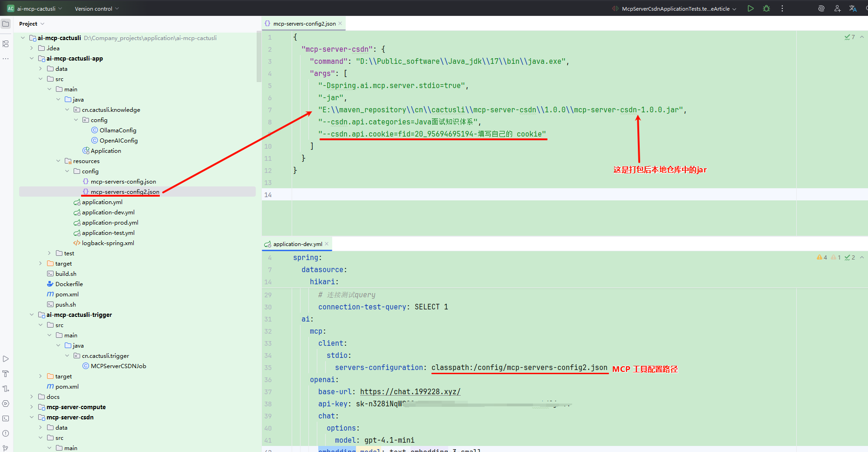
Task: Open the Git tool window icon
Action: pyautogui.click(x=6, y=448)
